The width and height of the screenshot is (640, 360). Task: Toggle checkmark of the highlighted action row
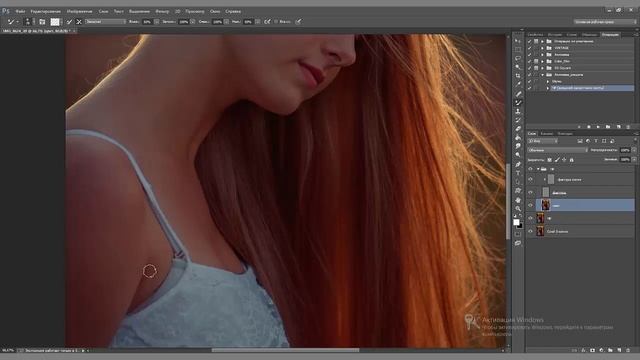pyautogui.click(x=529, y=88)
